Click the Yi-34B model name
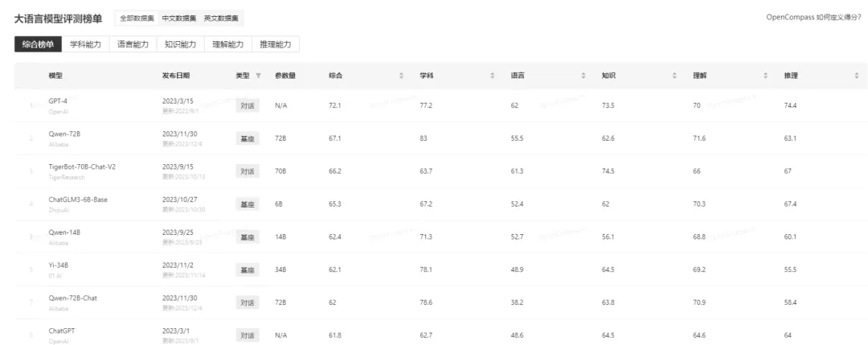 pos(58,265)
